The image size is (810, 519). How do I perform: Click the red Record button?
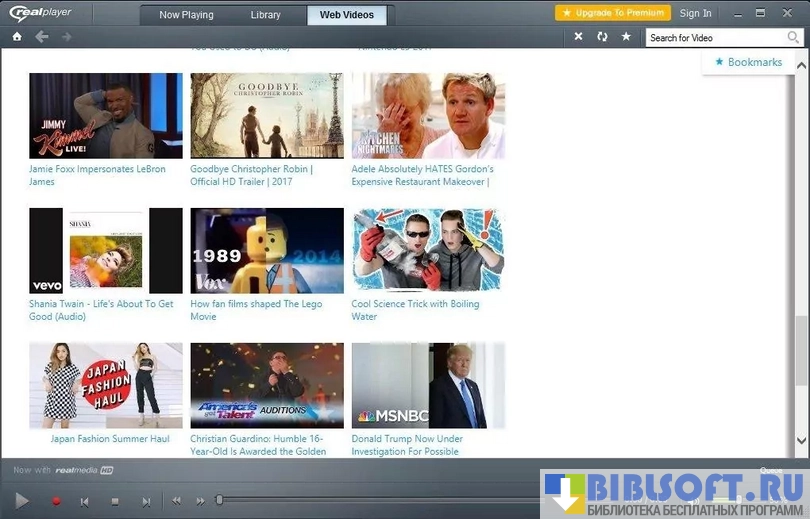[x=56, y=501]
